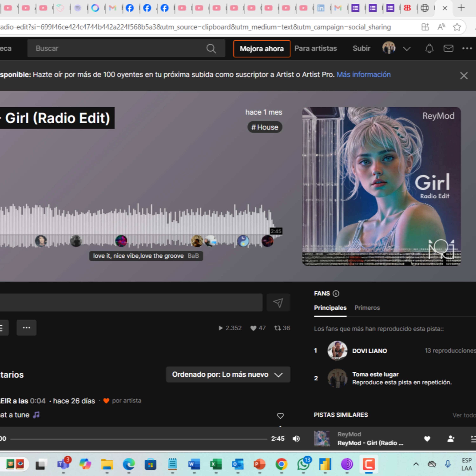Click the ESP LAA language indicator

click(x=467, y=464)
